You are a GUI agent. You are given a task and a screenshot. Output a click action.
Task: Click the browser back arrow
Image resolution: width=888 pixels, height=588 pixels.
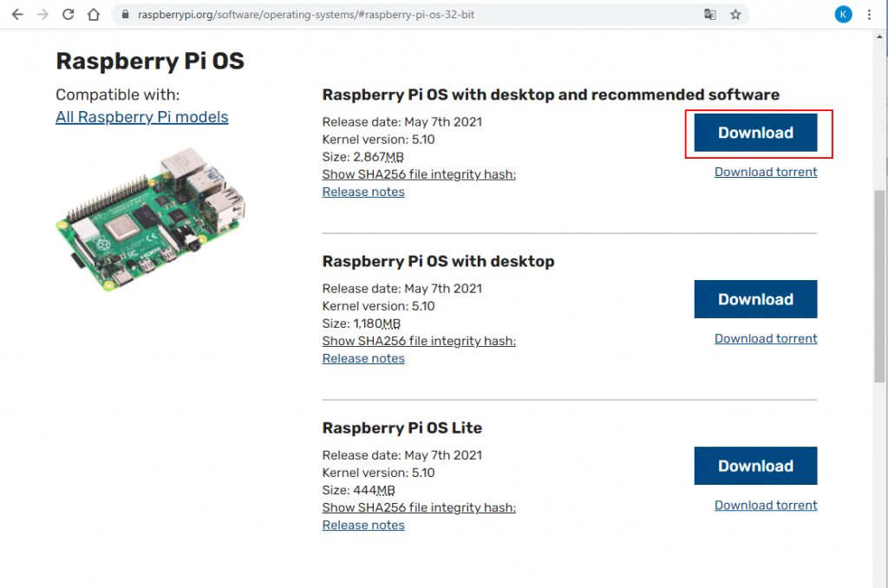(x=17, y=15)
